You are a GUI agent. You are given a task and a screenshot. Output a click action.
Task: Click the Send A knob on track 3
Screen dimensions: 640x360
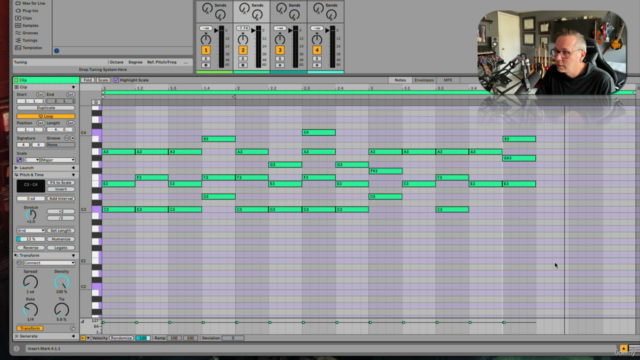pyautogui.click(x=281, y=8)
